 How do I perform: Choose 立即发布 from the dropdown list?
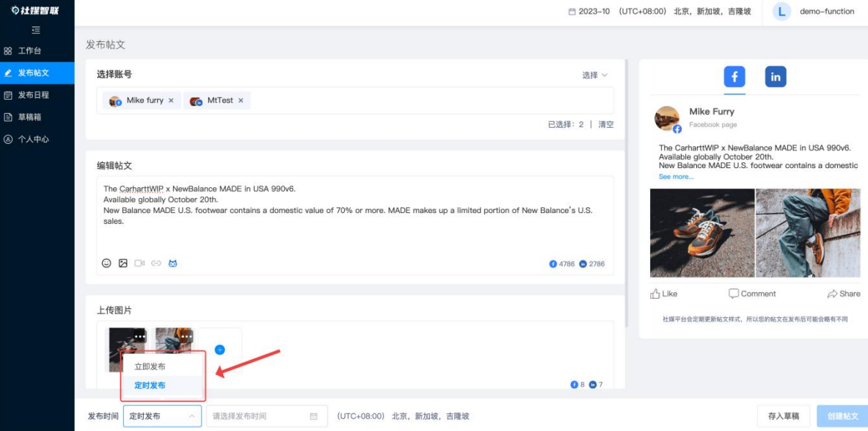150,366
